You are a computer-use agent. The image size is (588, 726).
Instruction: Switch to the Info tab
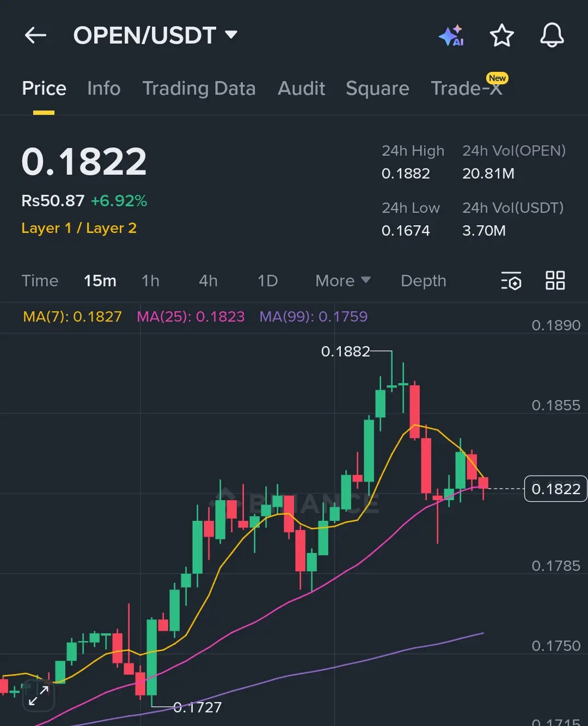[x=103, y=88]
